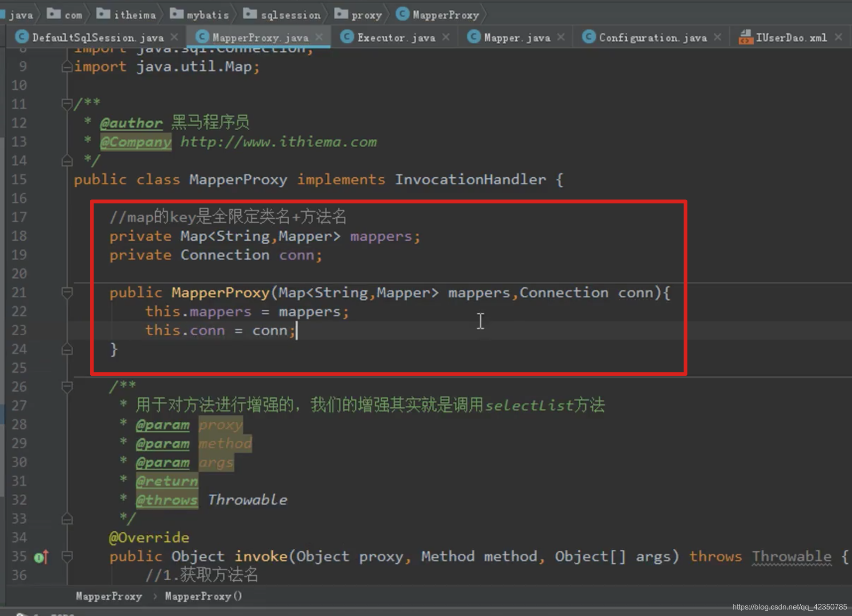Open the mybatis breadcrumb folder
This screenshot has height=616, width=852.
[x=199, y=15]
